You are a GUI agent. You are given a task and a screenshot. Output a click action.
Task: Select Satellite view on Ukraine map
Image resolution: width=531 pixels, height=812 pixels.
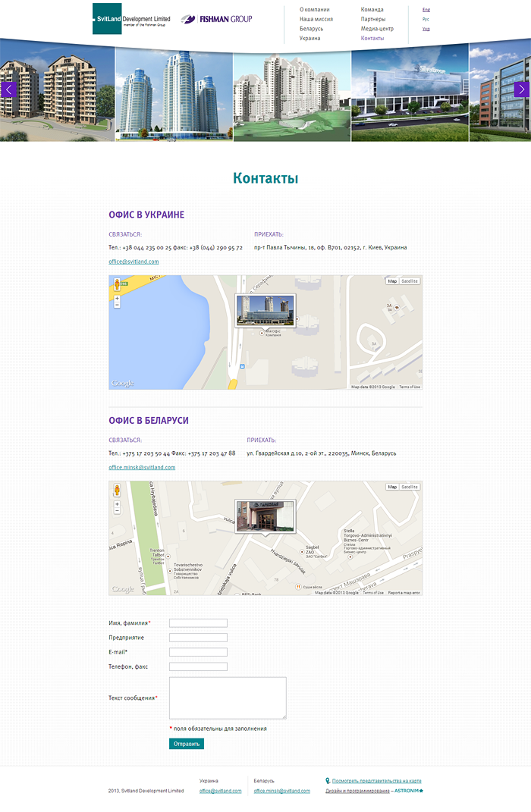tap(410, 281)
